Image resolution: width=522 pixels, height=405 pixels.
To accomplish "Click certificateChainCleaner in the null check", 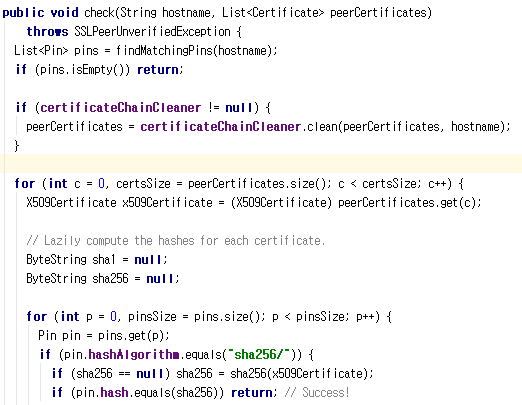I will click(120, 108).
